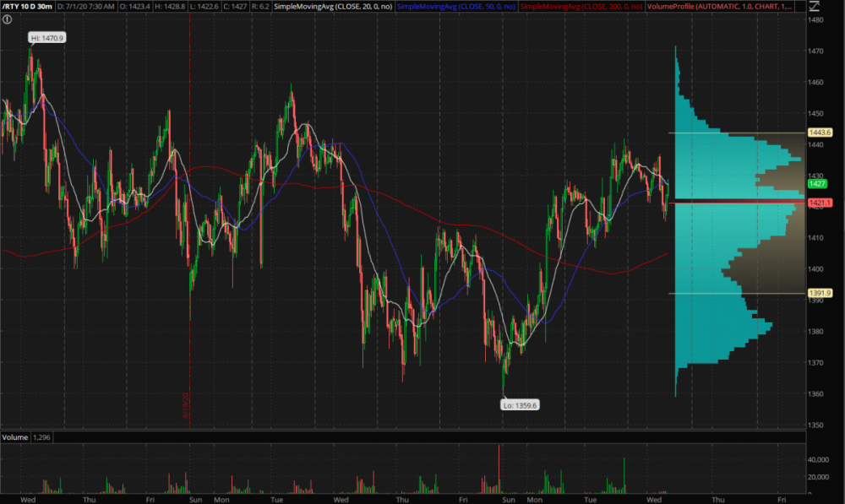Image resolution: width=845 pixels, height=504 pixels.
Task: Select the red SimpleMovingAvg 200 study label
Action: click(580, 7)
